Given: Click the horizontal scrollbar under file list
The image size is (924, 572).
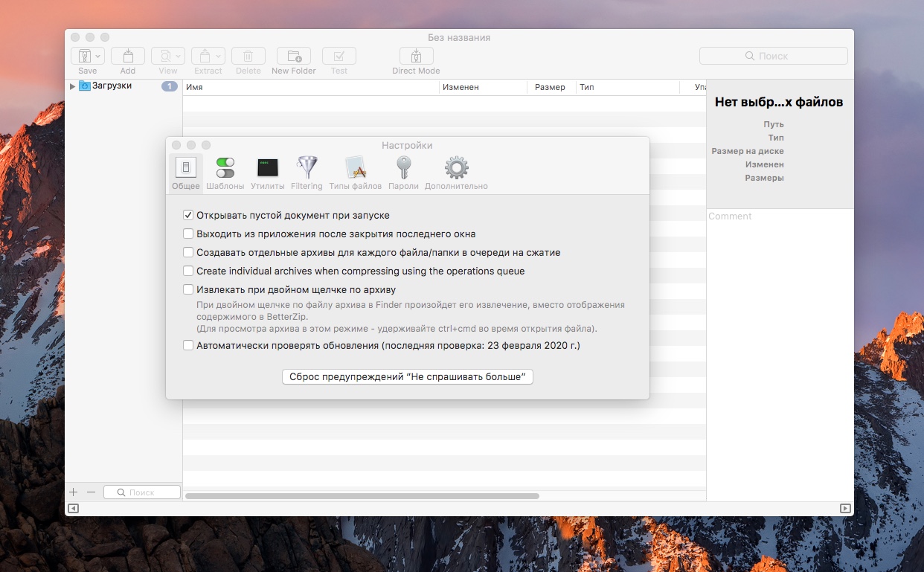Looking at the screenshot, I should 362,495.
